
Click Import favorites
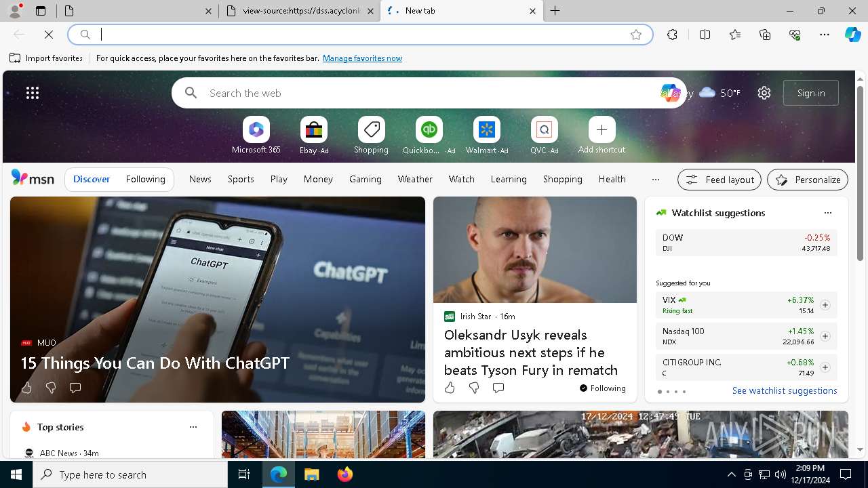tap(46, 58)
